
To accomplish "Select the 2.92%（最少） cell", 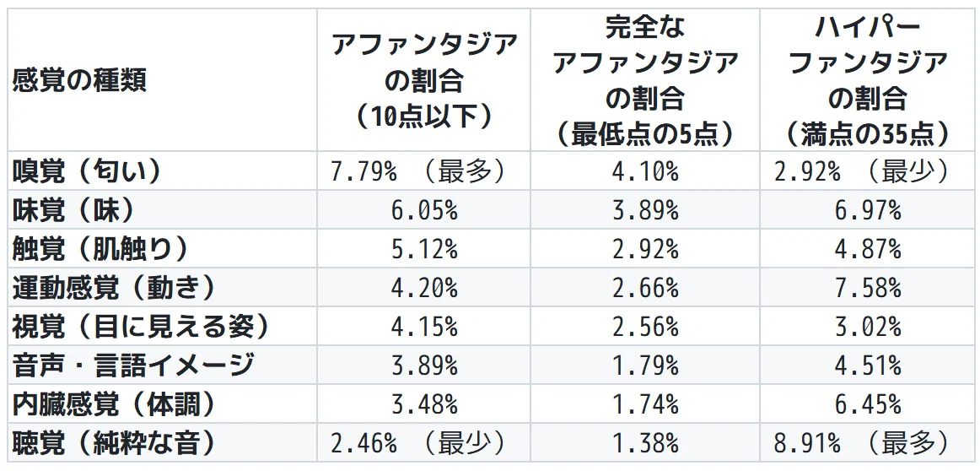I will (x=868, y=171).
